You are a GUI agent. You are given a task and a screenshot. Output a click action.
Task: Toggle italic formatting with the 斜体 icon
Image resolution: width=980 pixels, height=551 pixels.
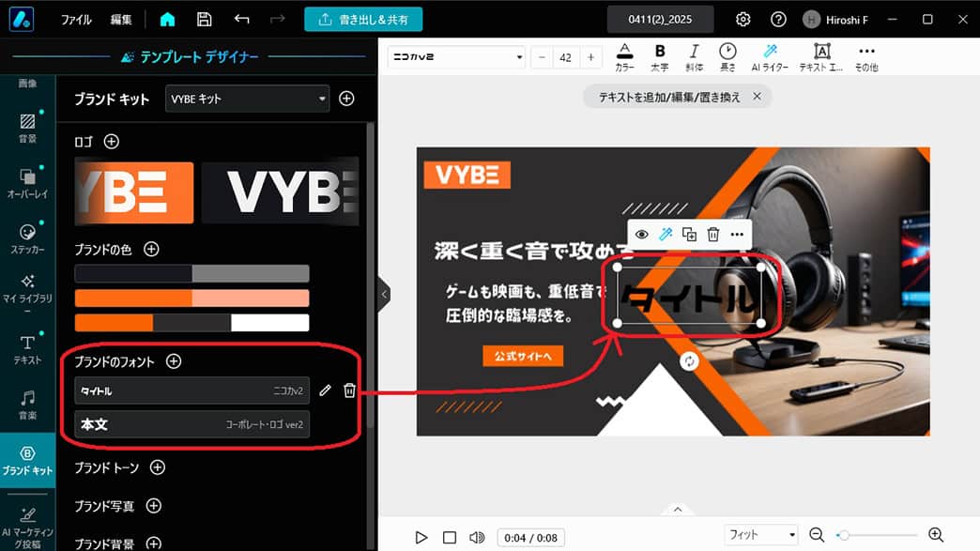(694, 56)
